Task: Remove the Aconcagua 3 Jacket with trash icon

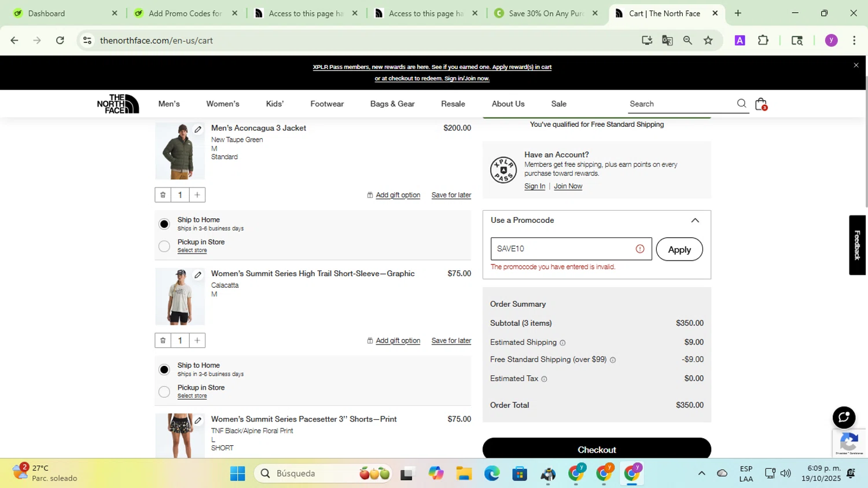Action: click(163, 195)
